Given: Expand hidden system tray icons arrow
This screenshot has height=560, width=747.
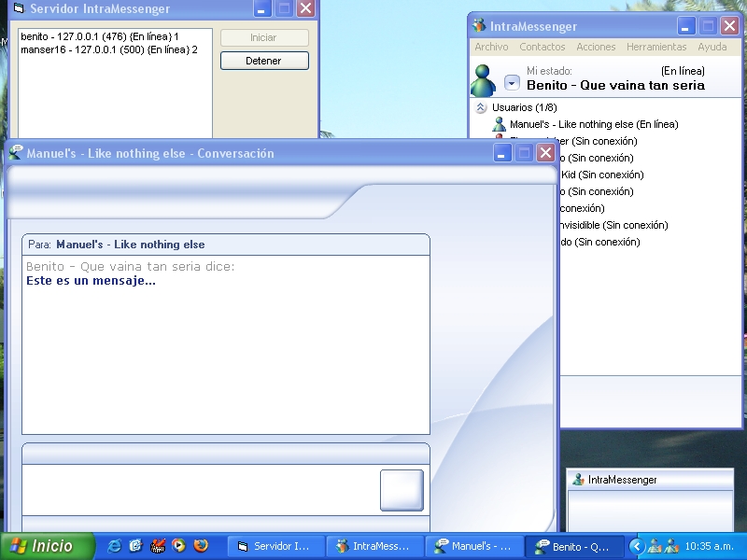Looking at the screenshot, I should point(637,546).
